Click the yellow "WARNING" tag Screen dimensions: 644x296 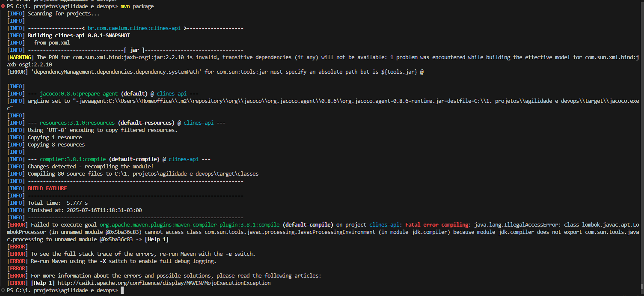point(21,57)
